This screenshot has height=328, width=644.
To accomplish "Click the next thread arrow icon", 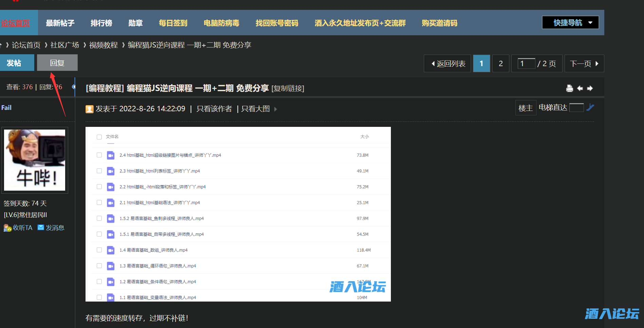I will point(590,88).
